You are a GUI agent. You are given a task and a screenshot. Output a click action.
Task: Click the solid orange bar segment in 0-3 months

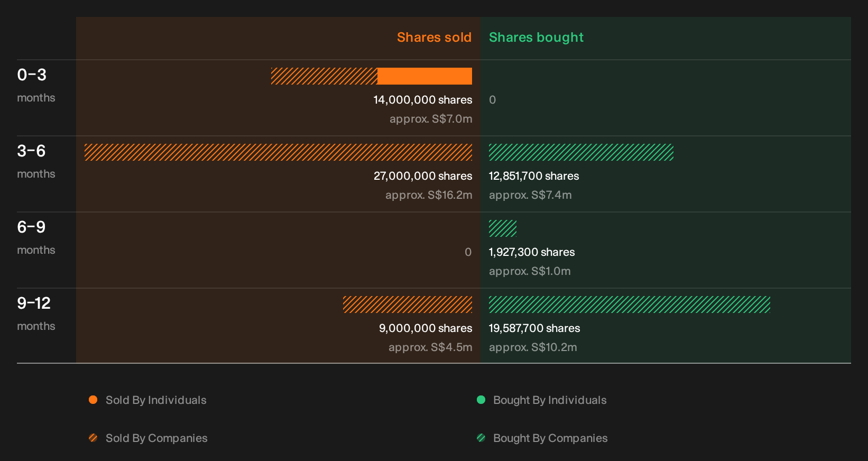pos(424,76)
